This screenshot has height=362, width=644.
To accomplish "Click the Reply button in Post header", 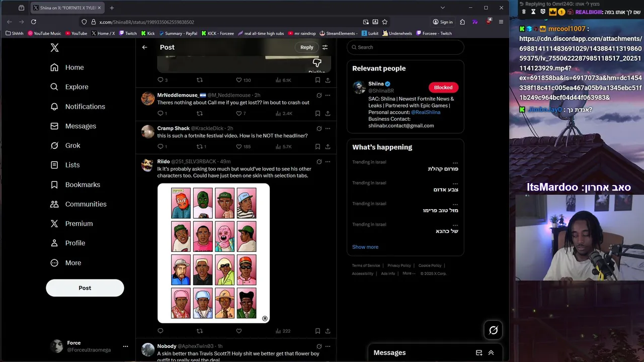I will coord(307,47).
